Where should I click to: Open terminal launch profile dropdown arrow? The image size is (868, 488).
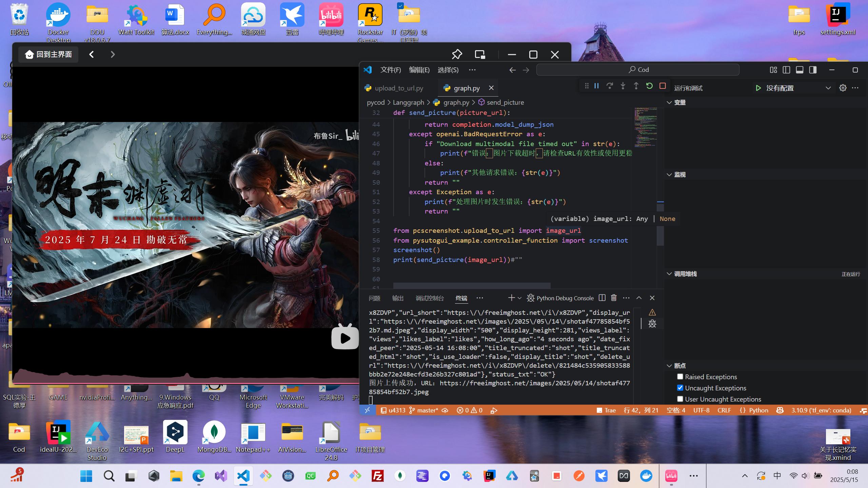[519, 298]
